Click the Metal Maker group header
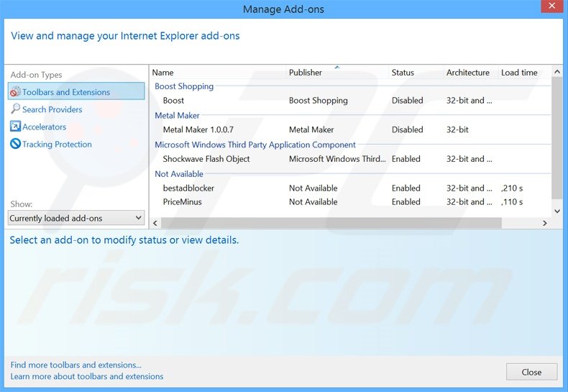Screen dimensions: 568x392 click(177, 115)
